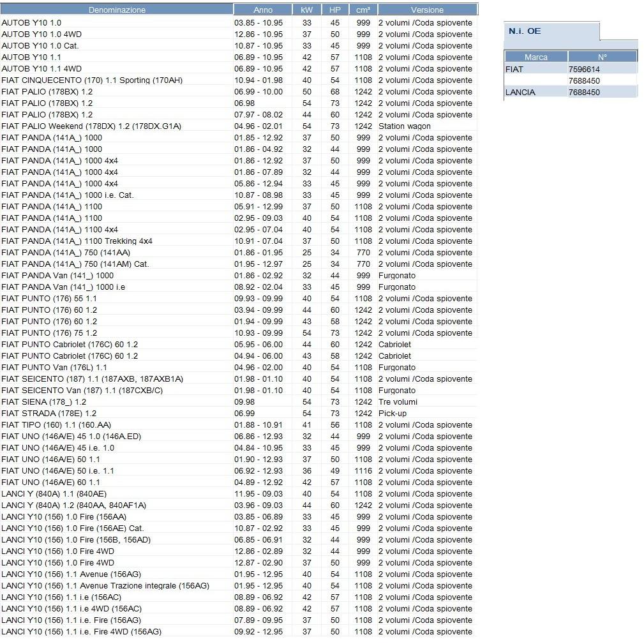Select LANCI Y10 1.1 i.e. Fire 4WD (156AG) row
Viewport: 644px width, 644px height.
[x=239, y=632]
